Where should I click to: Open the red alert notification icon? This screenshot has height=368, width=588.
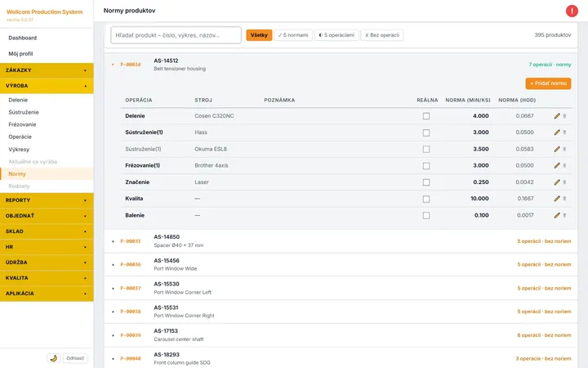pos(572,11)
